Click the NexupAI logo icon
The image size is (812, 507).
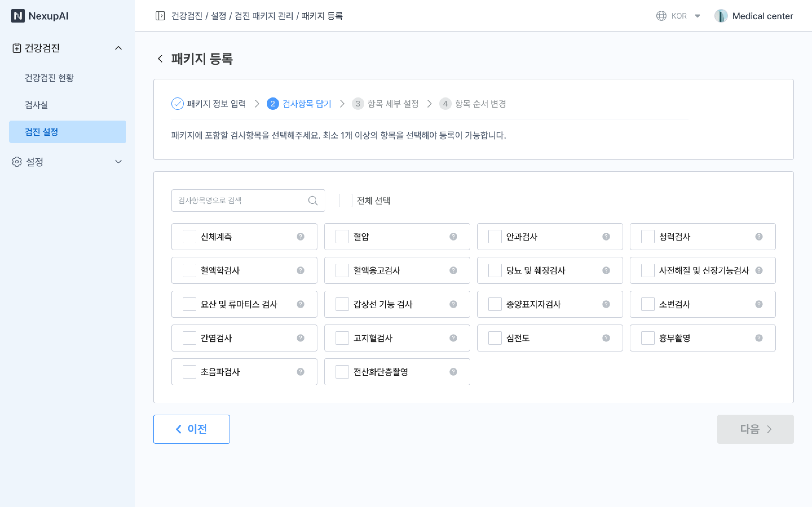pos(18,16)
